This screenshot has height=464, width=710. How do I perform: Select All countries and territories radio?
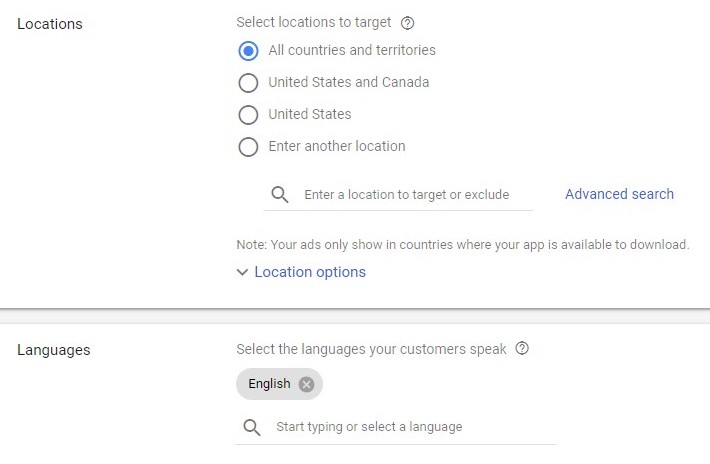pyautogui.click(x=248, y=51)
